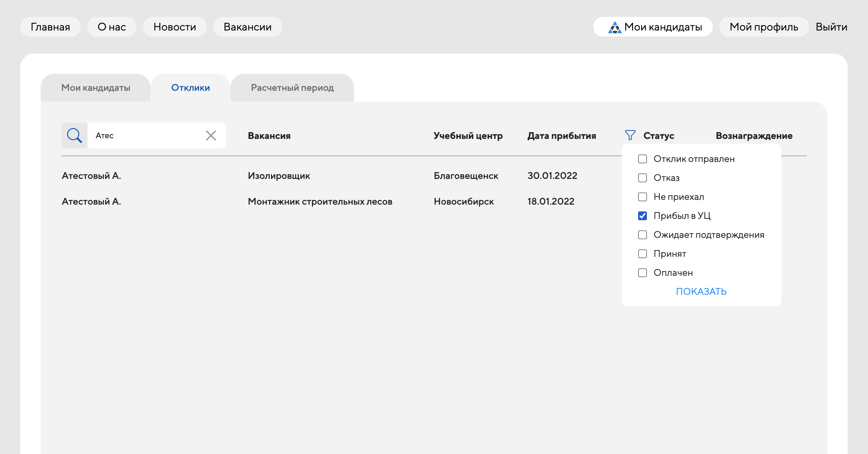868x454 pixels.
Task: Check the Отказ checkbox
Action: point(643,178)
